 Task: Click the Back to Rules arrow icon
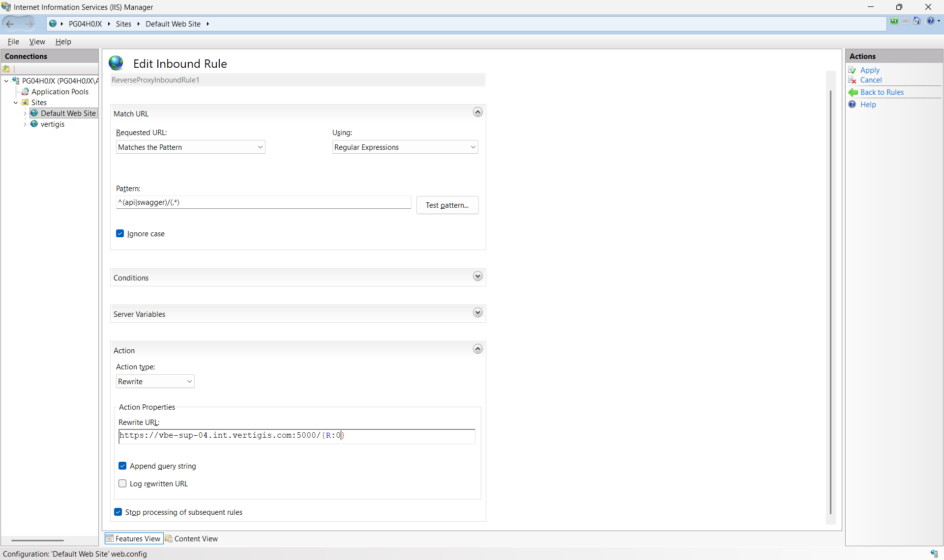tap(853, 92)
